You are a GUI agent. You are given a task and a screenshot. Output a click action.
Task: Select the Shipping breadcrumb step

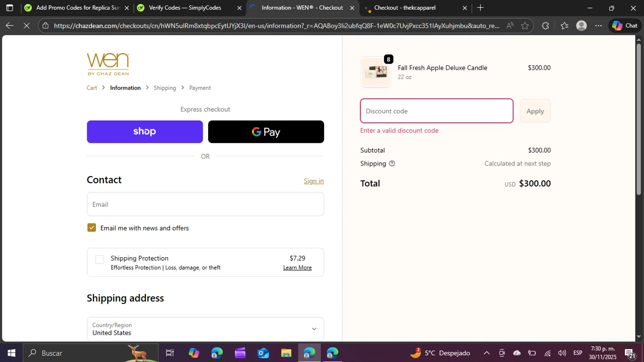point(165,88)
